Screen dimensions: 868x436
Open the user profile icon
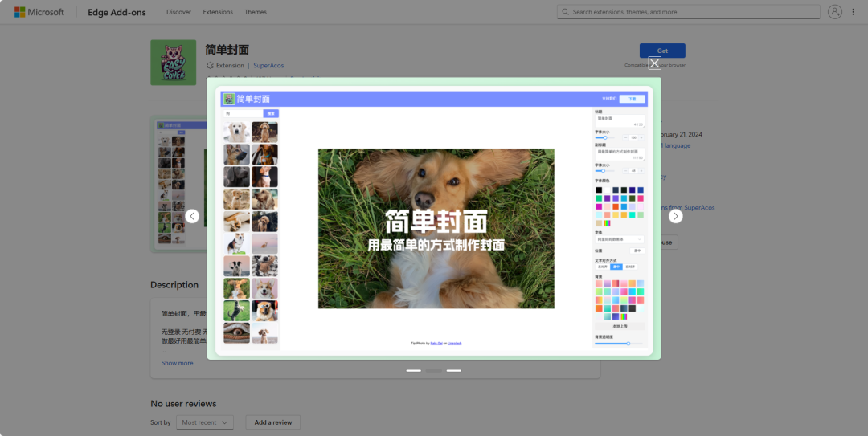pyautogui.click(x=835, y=11)
